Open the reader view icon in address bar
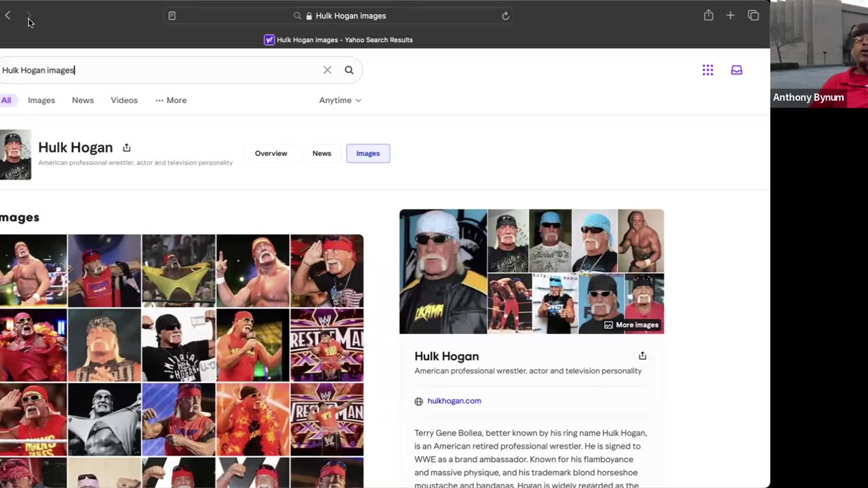 coord(172,16)
